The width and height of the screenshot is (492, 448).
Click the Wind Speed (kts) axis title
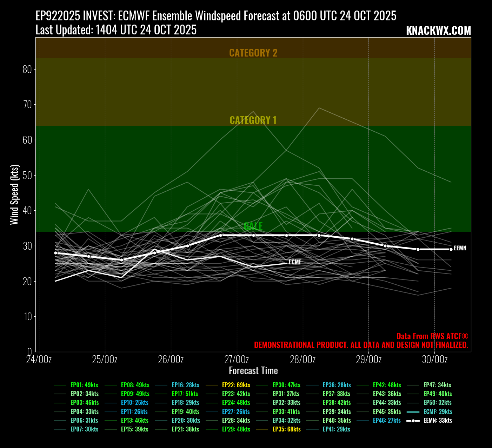tap(14, 195)
